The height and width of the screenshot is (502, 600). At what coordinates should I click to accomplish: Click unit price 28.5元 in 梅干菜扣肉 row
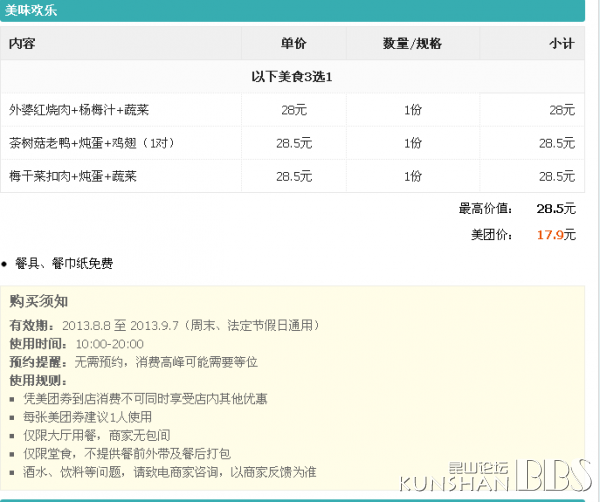294,176
